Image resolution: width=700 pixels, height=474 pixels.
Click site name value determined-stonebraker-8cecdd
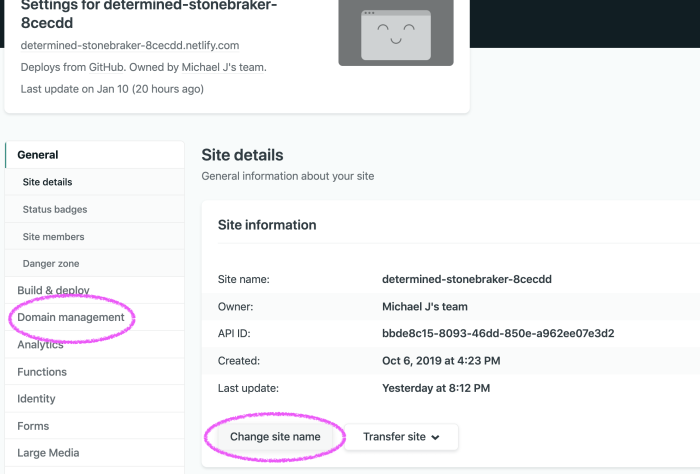[467, 279]
